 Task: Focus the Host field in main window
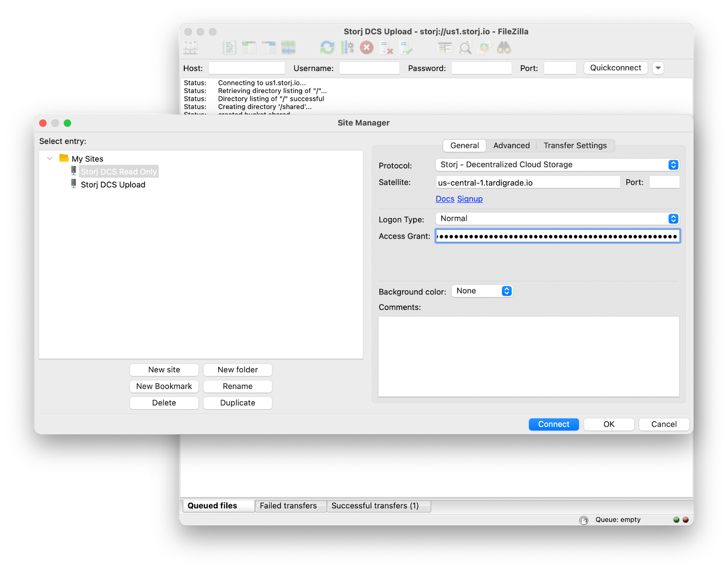(x=247, y=68)
